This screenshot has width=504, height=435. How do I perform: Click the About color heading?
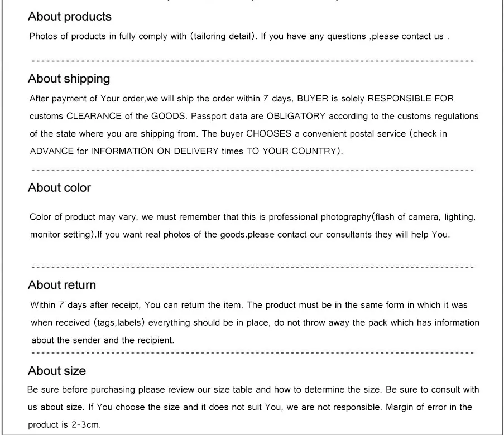(59, 187)
